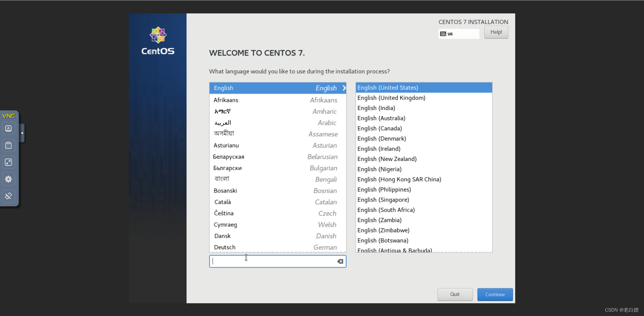Choose English (Denmark) locale
Viewport: 644px width, 316px height.
tap(424, 139)
